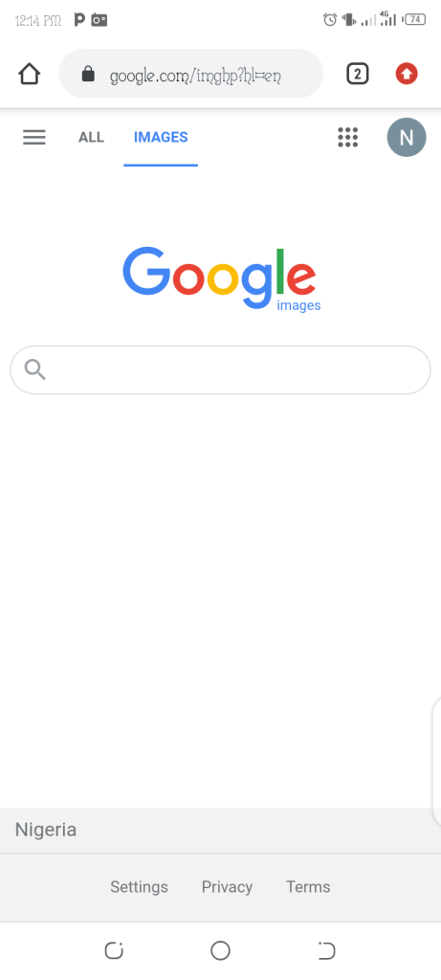Tap the recent apps navigation button
Viewport: 441px width, 980px height.
[114, 950]
